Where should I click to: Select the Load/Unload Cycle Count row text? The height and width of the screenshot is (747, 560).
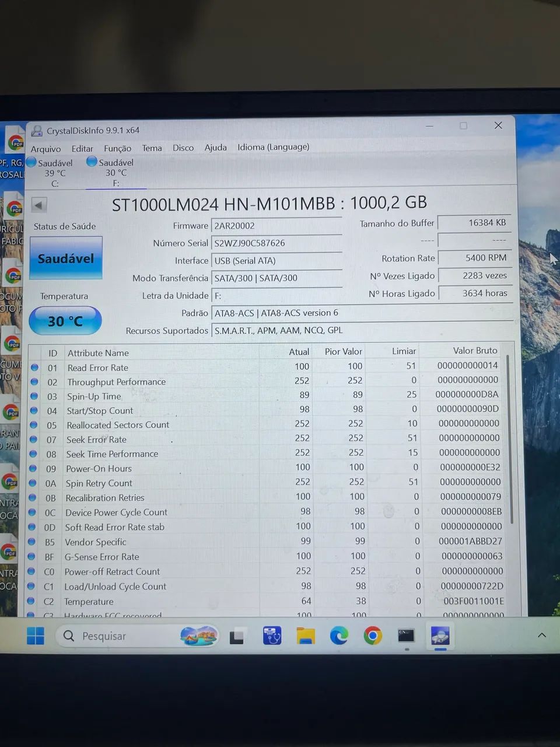(x=115, y=587)
